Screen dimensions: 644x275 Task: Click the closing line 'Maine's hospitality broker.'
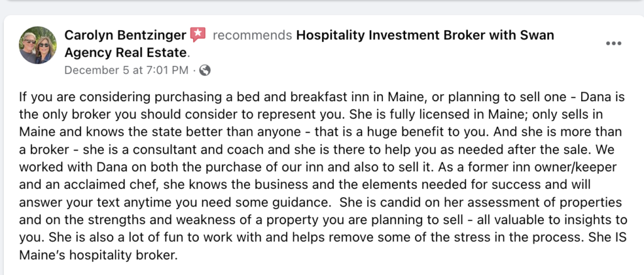(x=98, y=255)
